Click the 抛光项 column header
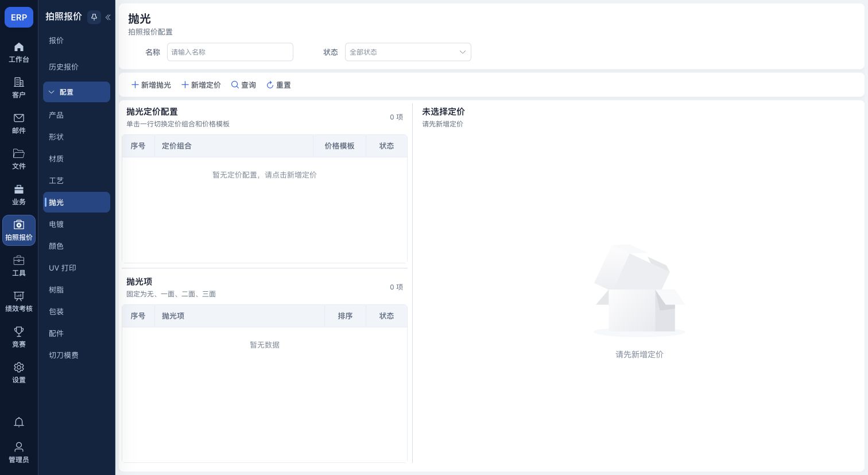 (239, 316)
